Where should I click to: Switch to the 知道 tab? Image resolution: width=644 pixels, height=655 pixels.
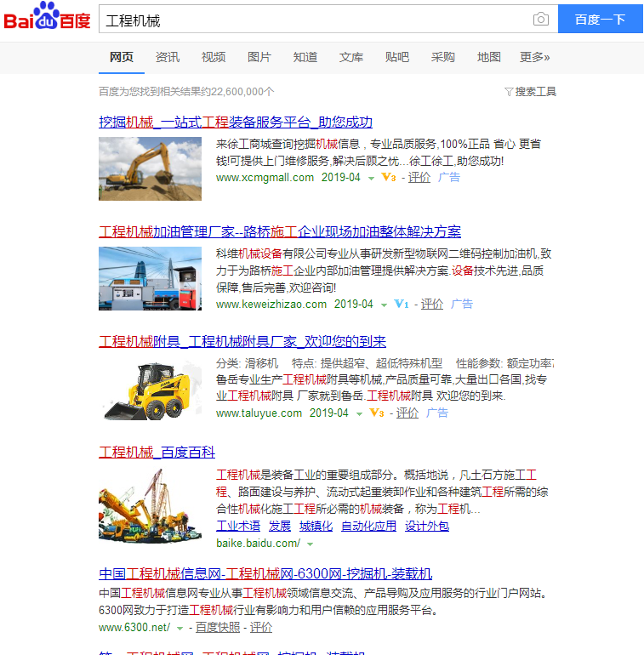305,57
